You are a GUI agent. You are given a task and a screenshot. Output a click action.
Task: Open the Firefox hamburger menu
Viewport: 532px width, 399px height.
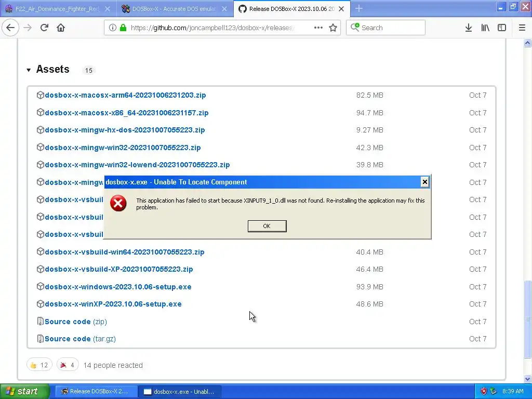522,28
